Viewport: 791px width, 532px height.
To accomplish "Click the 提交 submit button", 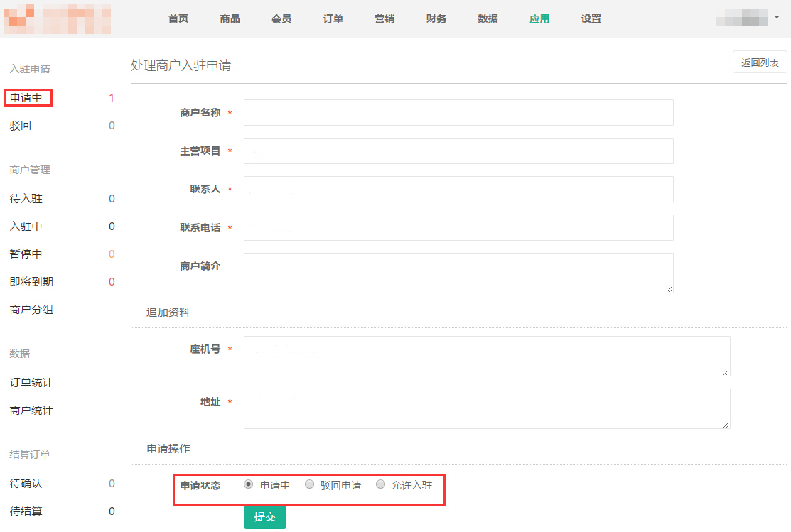I will 264,516.
